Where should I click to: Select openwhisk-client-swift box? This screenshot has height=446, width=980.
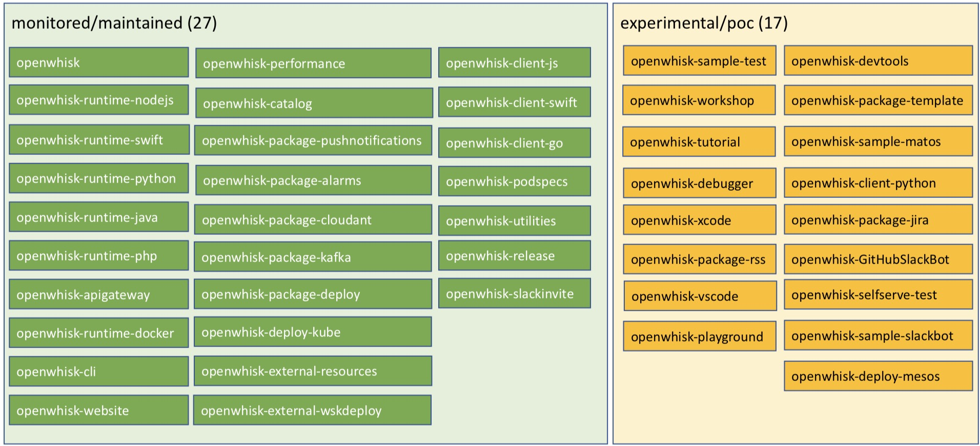click(x=515, y=102)
